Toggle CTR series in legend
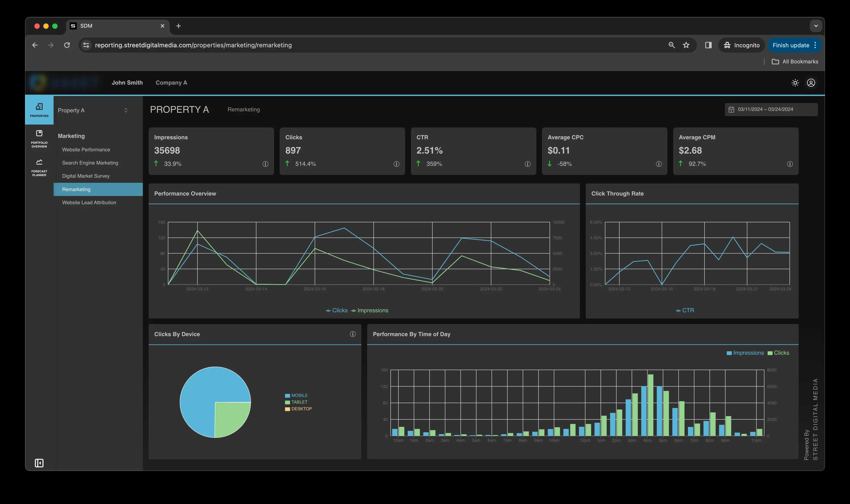This screenshot has height=504, width=850. [x=685, y=310]
